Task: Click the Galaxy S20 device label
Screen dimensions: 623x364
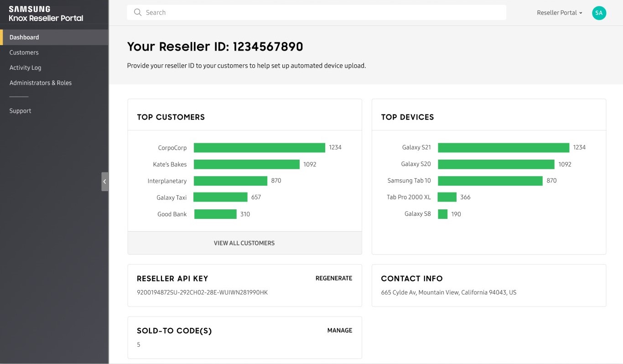Action: click(x=416, y=164)
